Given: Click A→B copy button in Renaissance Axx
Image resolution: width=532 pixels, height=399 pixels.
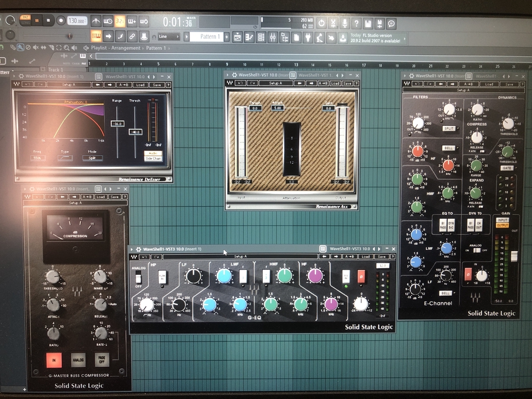Looking at the screenshot, I should [x=323, y=83].
